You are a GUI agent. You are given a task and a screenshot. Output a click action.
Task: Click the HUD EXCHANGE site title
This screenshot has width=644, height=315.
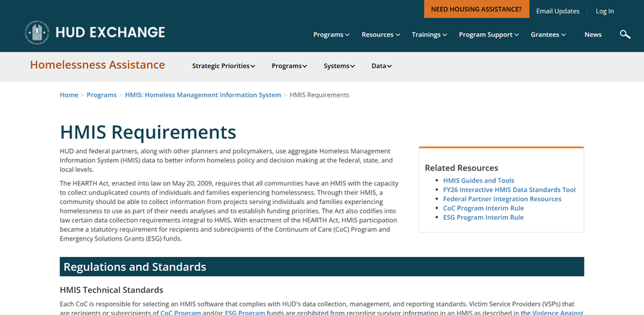click(x=110, y=32)
